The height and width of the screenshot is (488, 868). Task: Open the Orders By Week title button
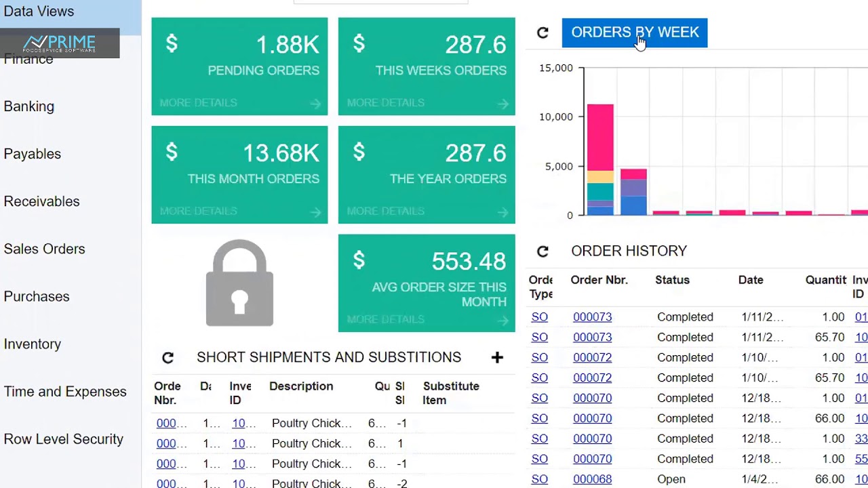pos(635,33)
